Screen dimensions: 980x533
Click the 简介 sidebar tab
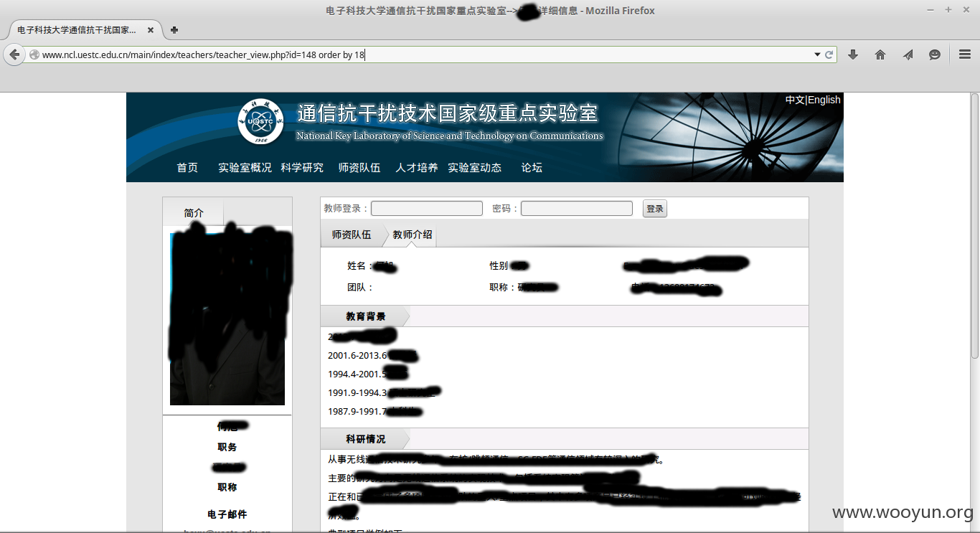tap(194, 213)
